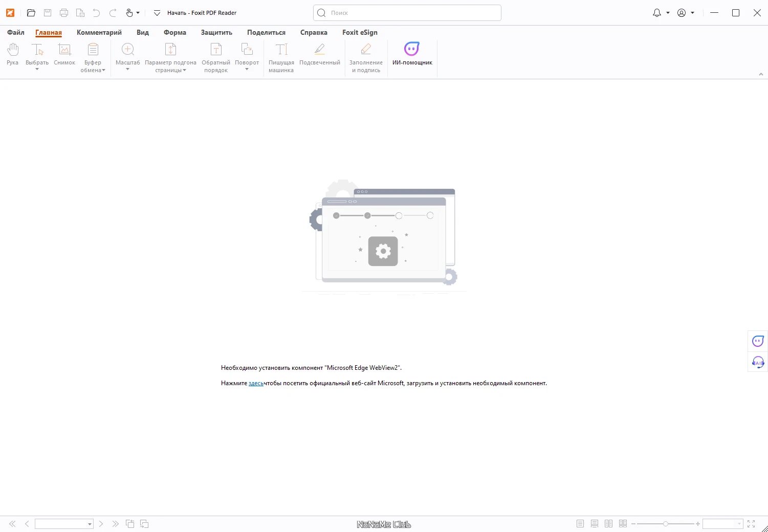Switch to two-page facing view

[x=608, y=524]
